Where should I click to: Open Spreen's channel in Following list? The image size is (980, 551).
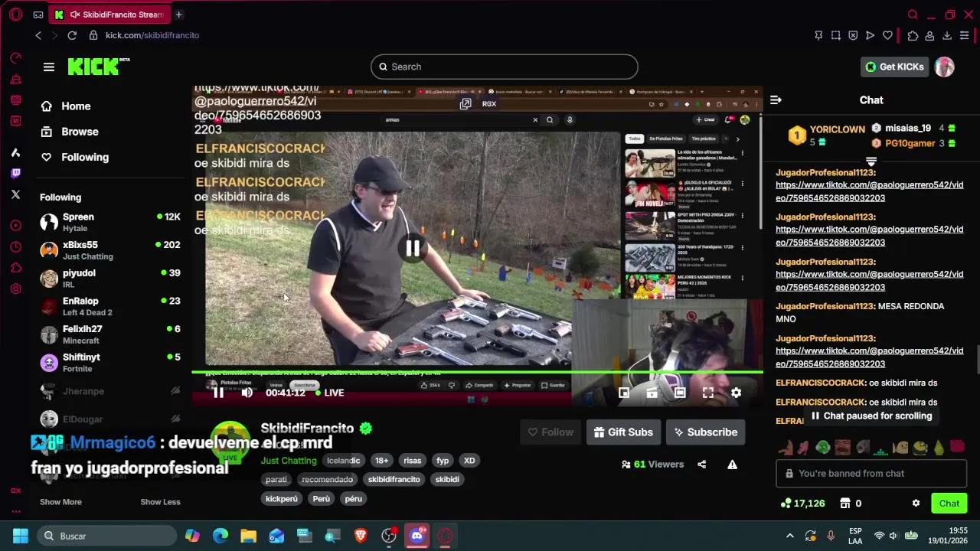click(110, 222)
